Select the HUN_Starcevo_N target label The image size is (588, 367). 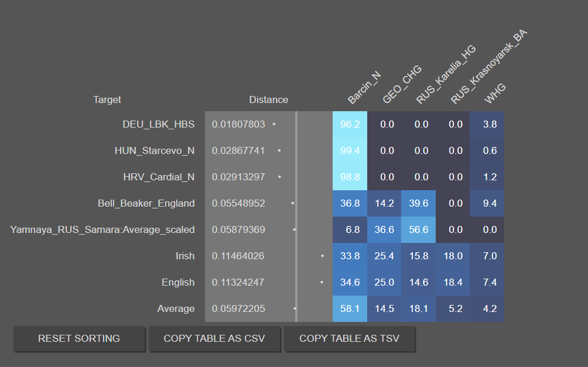point(155,150)
